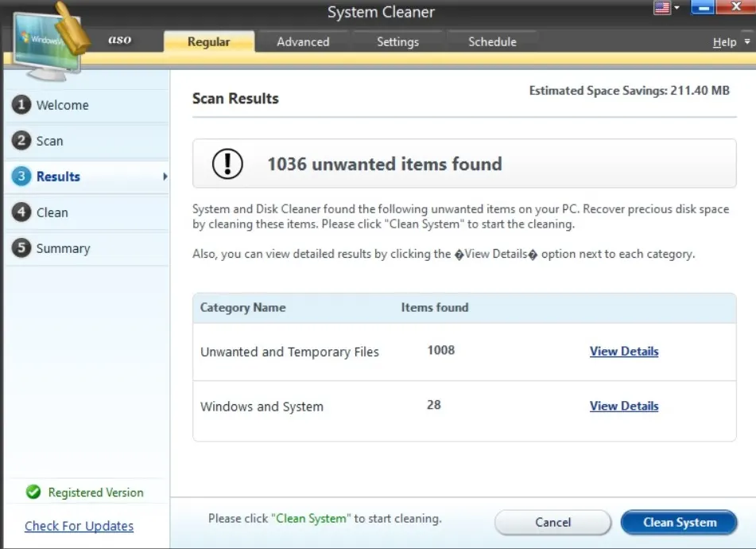
Task: Click the number 3 Results step icon
Action: pos(21,177)
